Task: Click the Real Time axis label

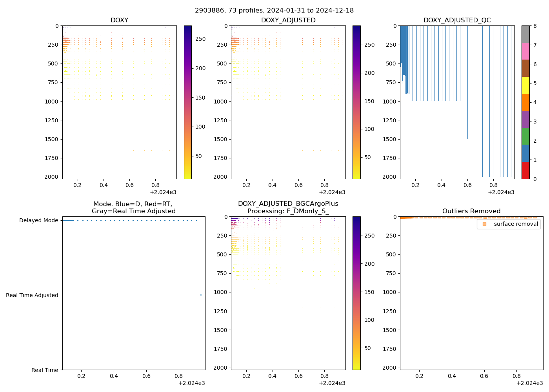Action: coord(45,370)
